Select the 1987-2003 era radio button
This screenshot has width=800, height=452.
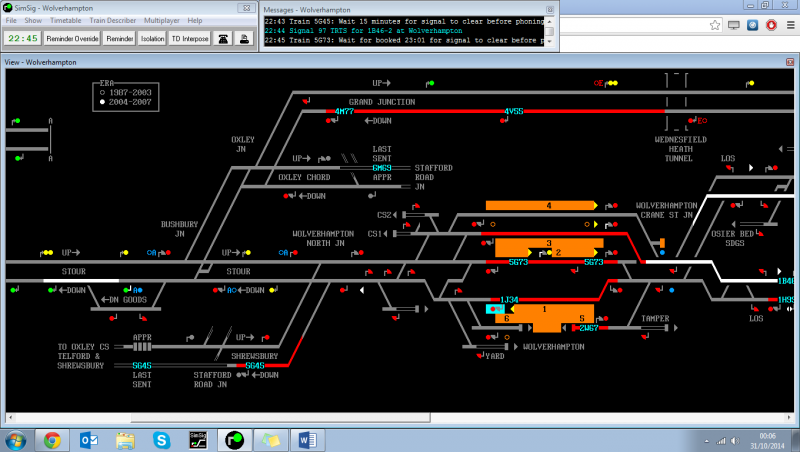(x=103, y=93)
